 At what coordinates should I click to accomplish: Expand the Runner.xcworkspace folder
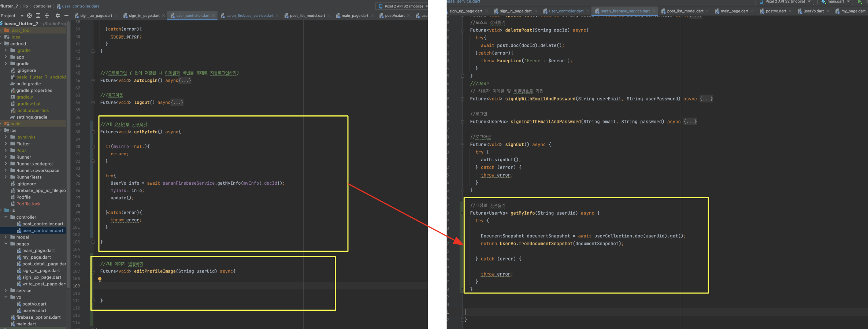(x=6, y=171)
